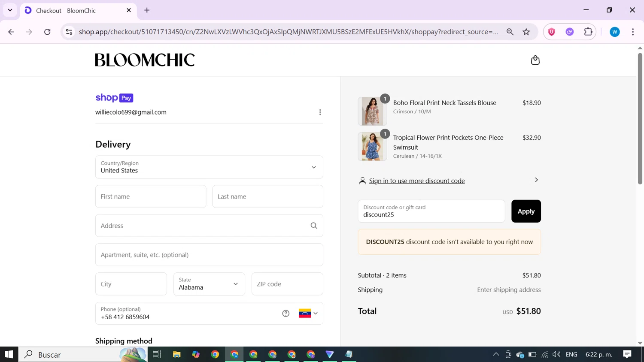Select the Checkout - BloomChic tab
The image size is (644, 362).
pos(79,10)
